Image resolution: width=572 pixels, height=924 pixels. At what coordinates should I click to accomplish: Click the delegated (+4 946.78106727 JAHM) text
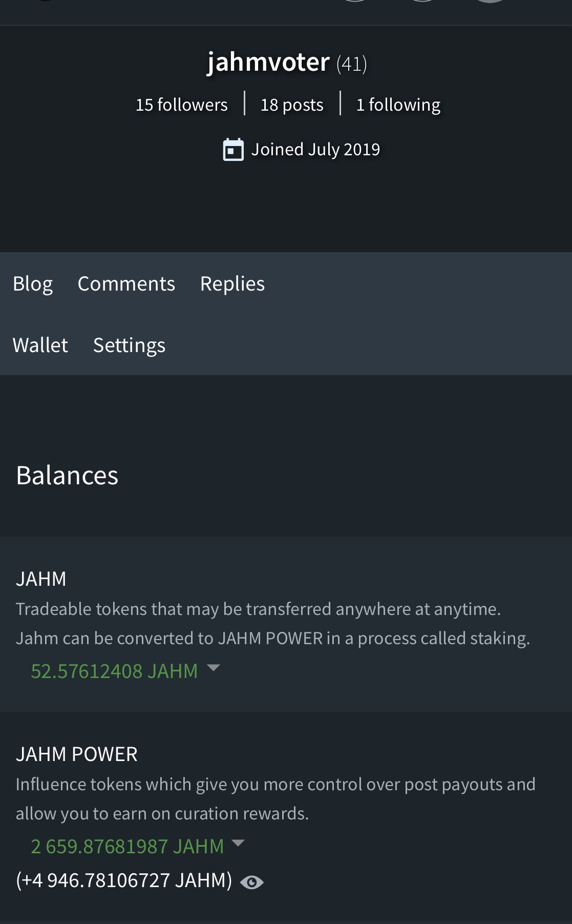[124, 880]
